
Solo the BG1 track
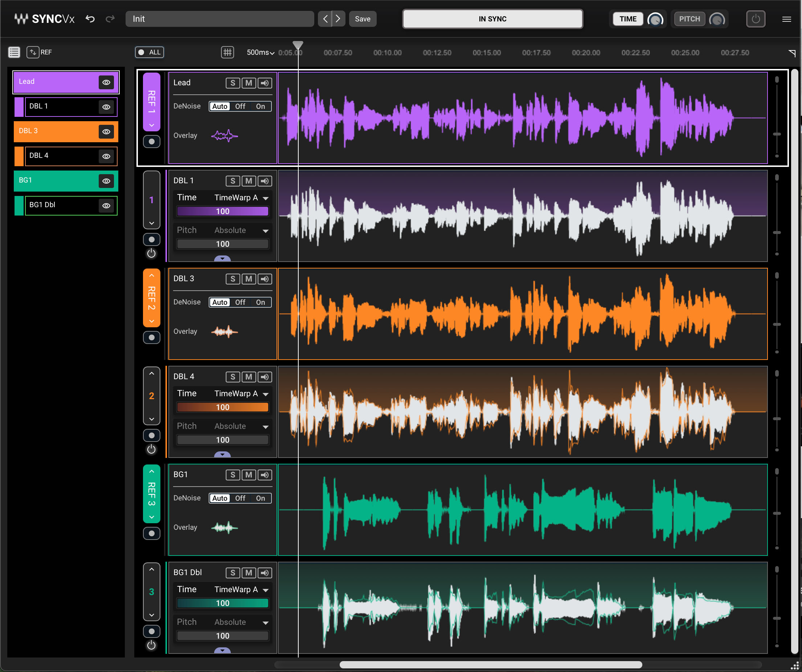pos(233,475)
